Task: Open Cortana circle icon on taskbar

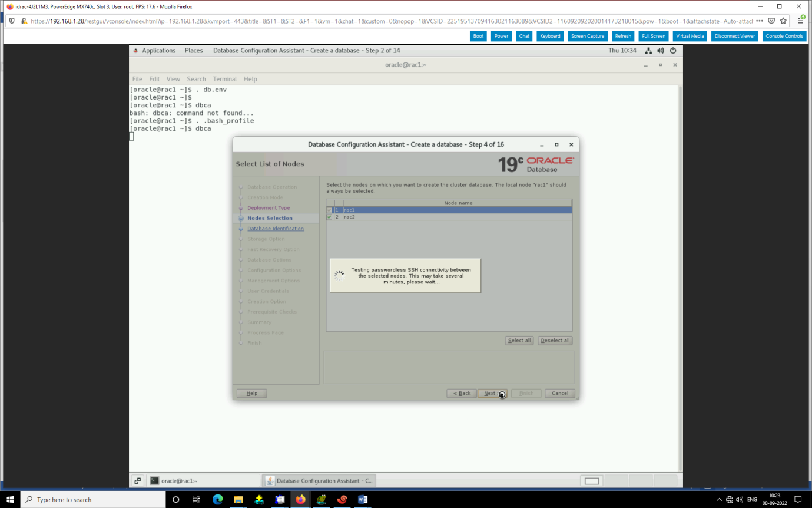Action: [175, 500]
